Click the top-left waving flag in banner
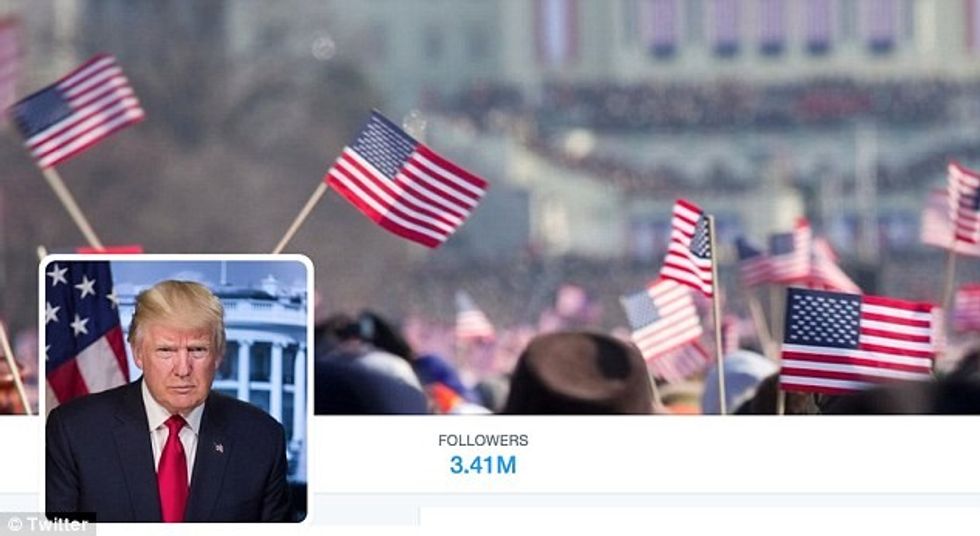The height and width of the screenshot is (536, 980). coord(77,111)
